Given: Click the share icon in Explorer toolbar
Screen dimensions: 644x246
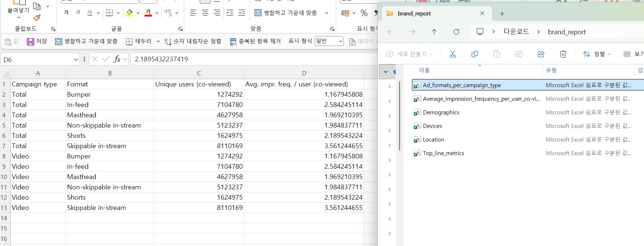Looking at the screenshot, I should [x=541, y=54].
